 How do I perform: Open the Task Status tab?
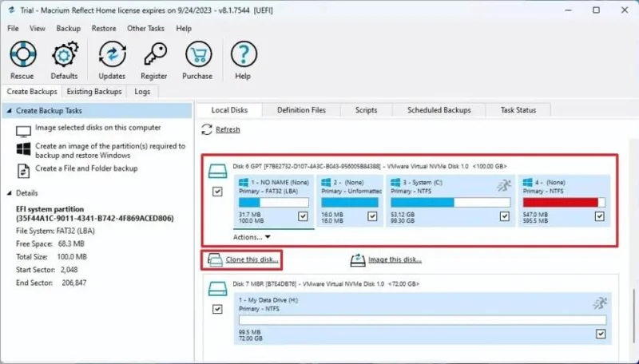(x=518, y=110)
